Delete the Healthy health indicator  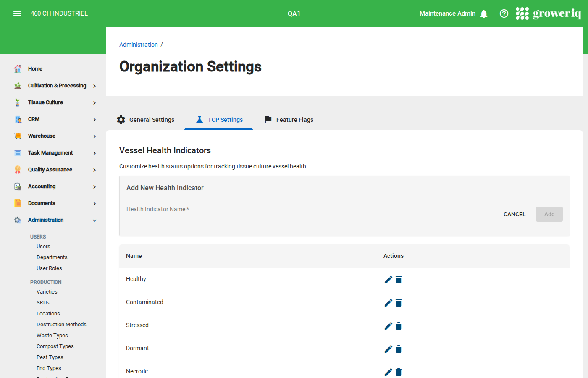pos(399,280)
